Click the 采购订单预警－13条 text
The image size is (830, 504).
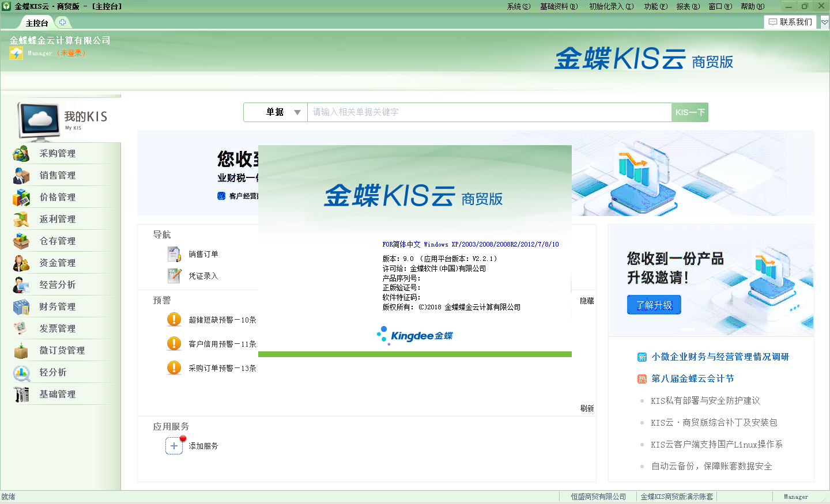click(222, 368)
